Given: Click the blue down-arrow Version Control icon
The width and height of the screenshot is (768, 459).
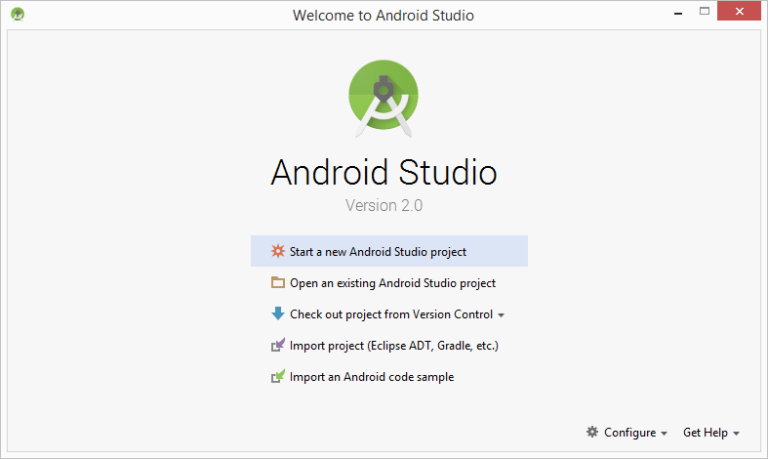Looking at the screenshot, I should pos(278,314).
